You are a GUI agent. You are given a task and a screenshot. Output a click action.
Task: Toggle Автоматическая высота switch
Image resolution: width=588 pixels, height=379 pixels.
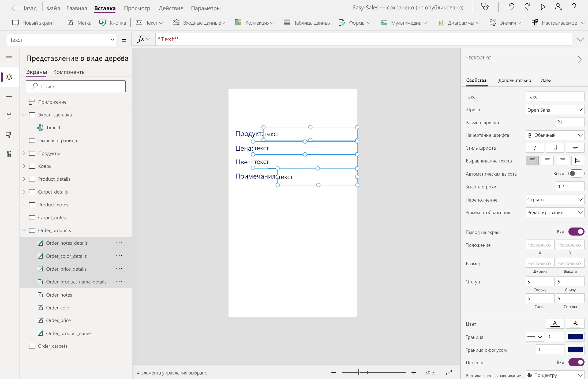click(576, 174)
